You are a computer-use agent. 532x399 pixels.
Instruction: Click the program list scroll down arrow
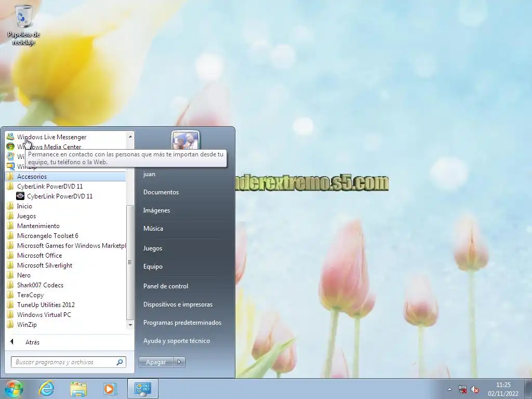130,325
